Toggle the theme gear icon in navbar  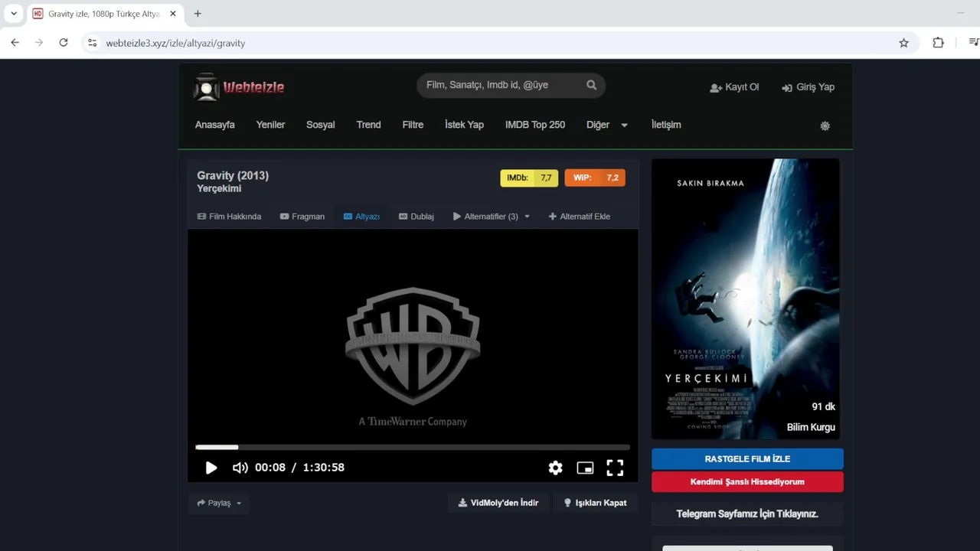coord(825,126)
